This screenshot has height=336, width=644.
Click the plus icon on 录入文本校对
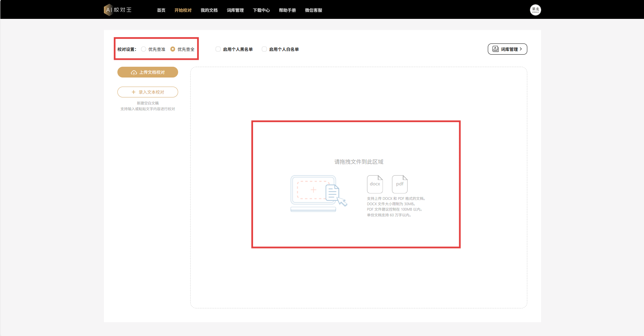[x=134, y=92]
